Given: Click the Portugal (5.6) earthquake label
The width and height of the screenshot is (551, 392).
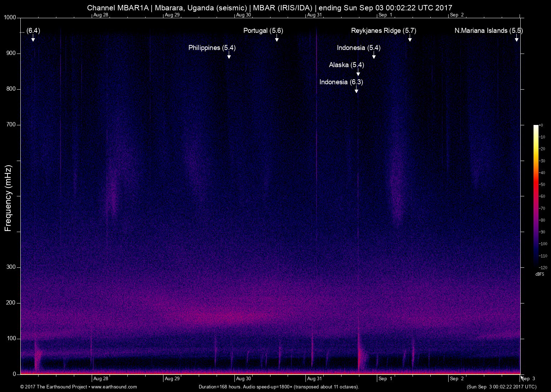Looking at the screenshot, I should click(263, 31).
